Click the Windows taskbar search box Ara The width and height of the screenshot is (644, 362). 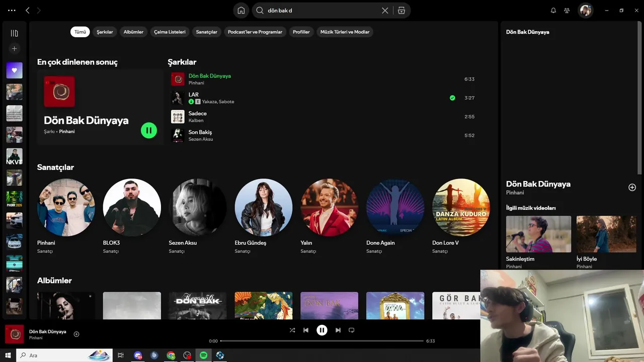64,355
